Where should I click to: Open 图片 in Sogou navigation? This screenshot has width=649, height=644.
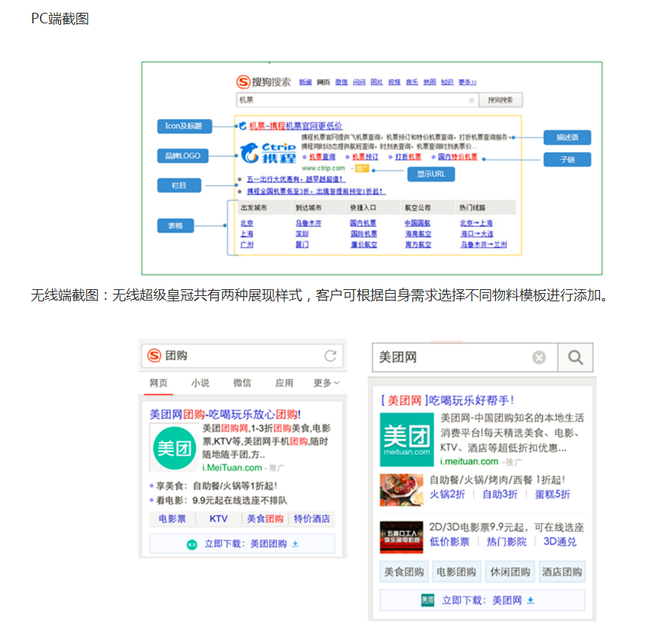point(376,82)
